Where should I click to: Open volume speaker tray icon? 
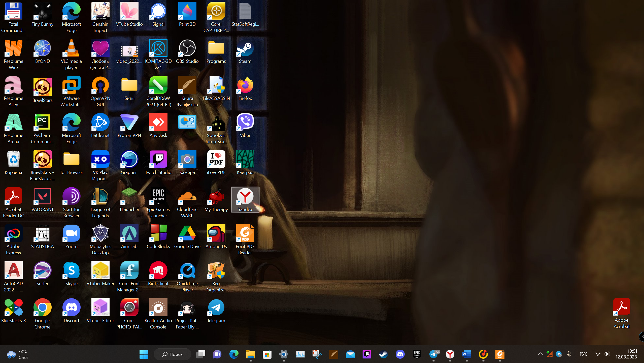606,354
